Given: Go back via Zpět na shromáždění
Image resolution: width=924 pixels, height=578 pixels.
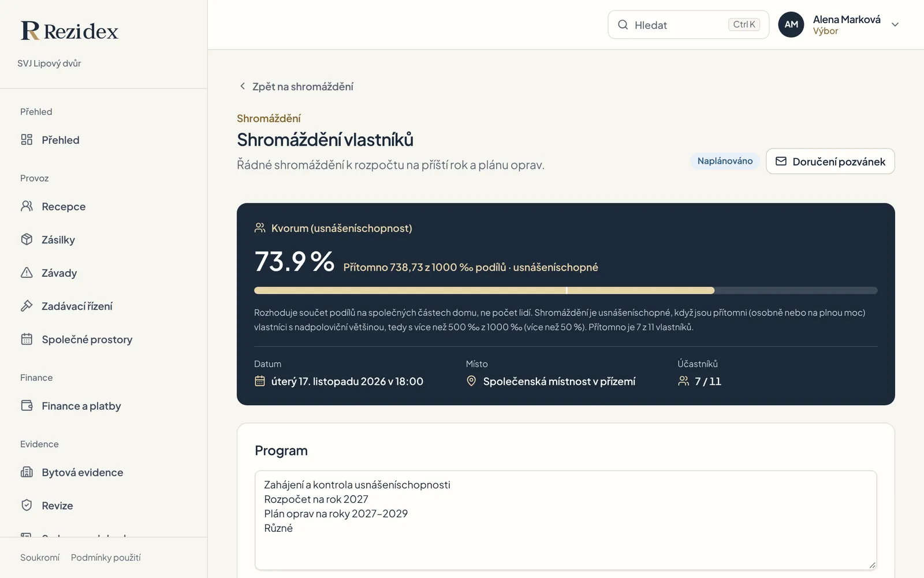Looking at the screenshot, I should 296,86.
